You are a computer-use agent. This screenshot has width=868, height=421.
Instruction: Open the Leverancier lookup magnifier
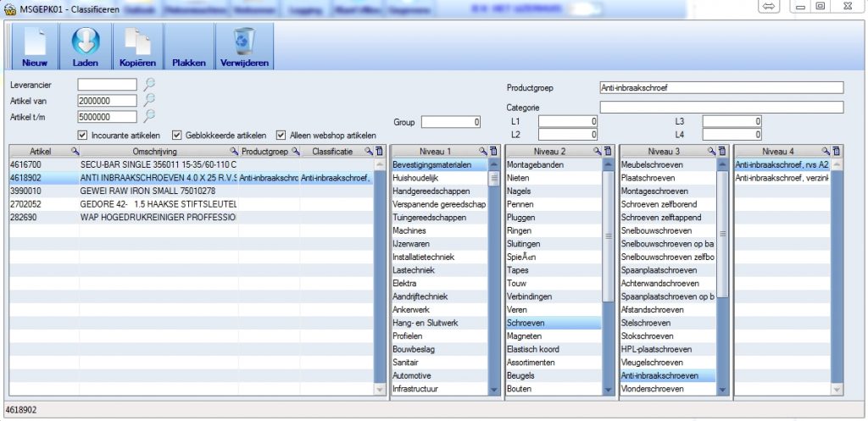(x=149, y=84)
